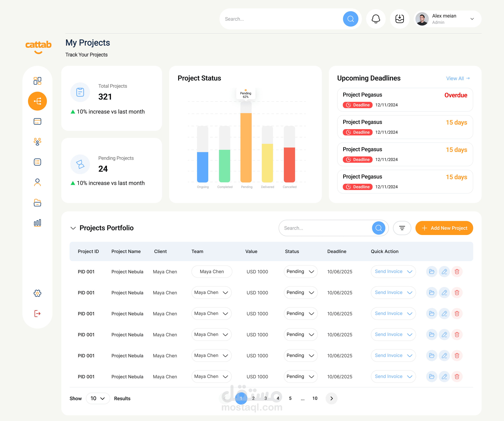Viewport: 504px width, 421px height.
Task: Click the notification bell icon
Action: coord(376,19)
